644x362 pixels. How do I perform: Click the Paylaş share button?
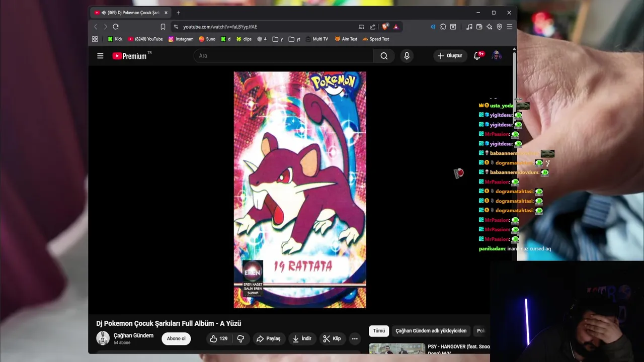tap(269, 339)
